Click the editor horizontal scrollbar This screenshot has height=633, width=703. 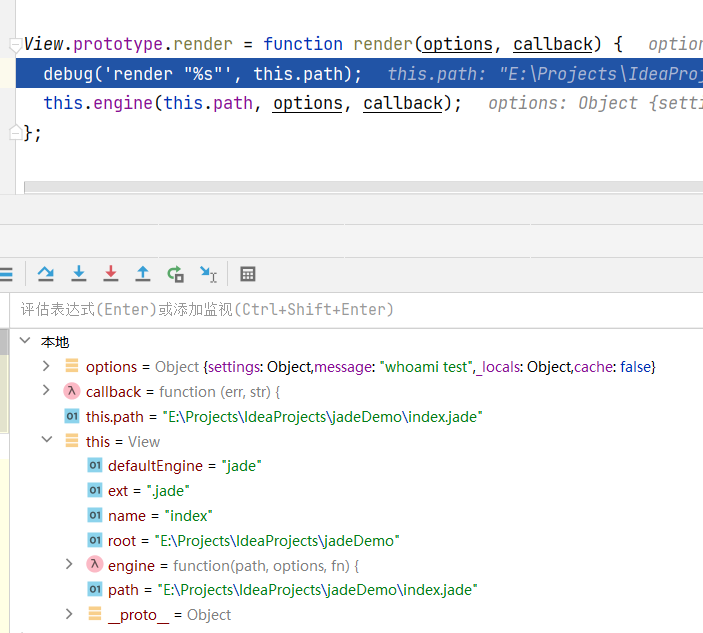364,187
